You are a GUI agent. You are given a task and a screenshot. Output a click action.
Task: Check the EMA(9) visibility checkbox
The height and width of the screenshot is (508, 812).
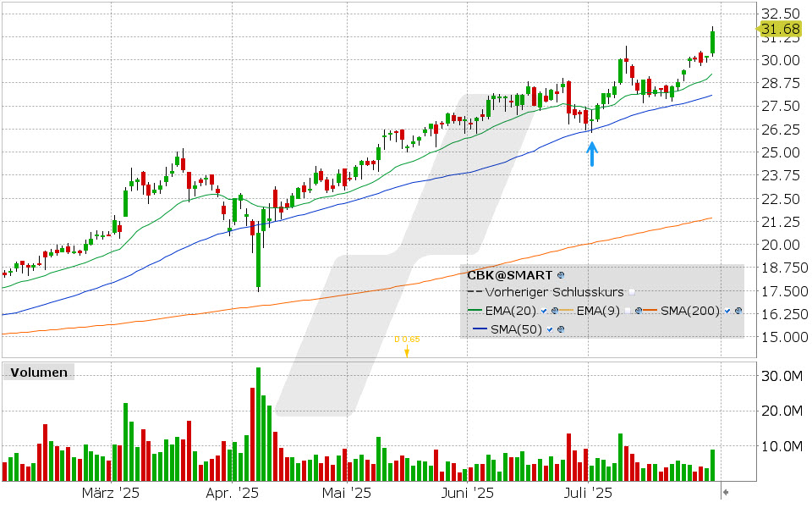628,311
